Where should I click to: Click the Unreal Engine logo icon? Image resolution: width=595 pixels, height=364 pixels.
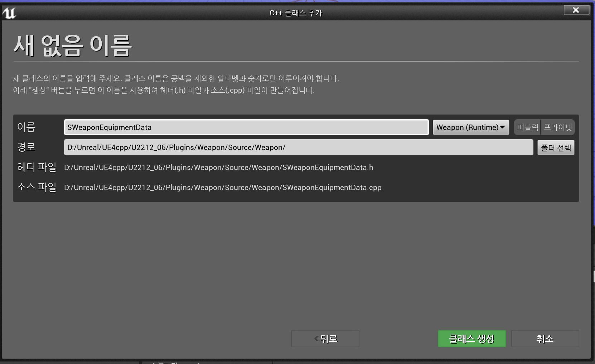(9, 13)
